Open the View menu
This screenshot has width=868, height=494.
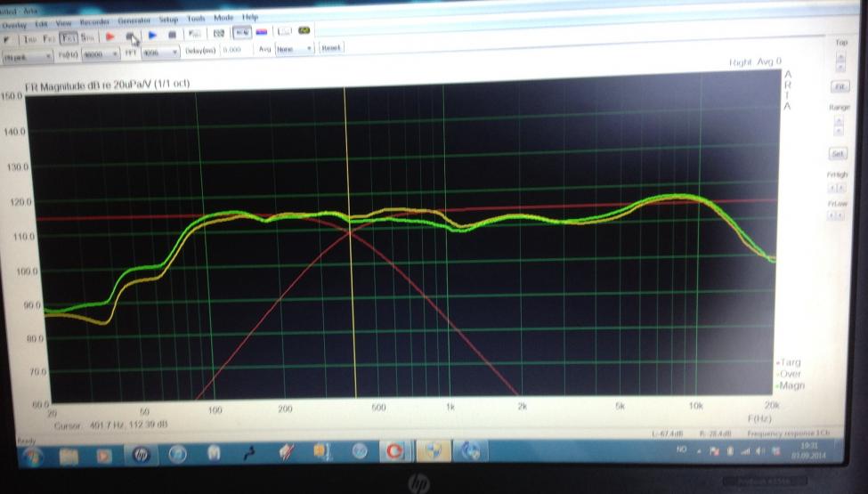[64, 23]
